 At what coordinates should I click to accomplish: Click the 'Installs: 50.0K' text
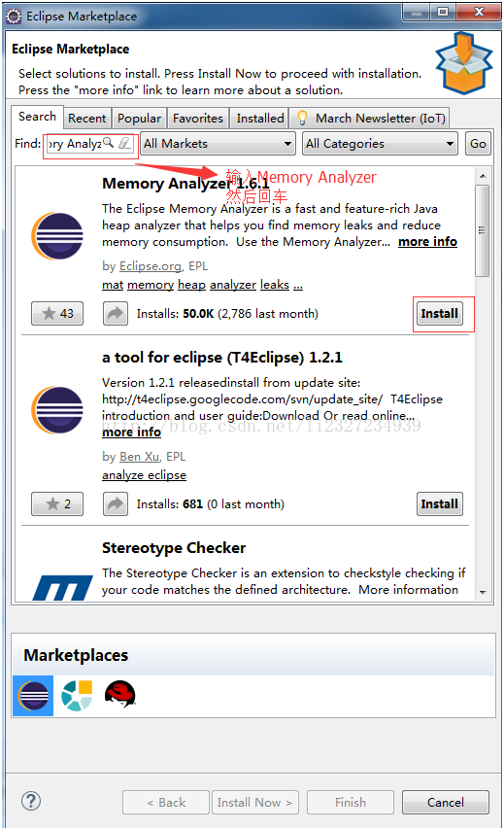click(175, 313)
